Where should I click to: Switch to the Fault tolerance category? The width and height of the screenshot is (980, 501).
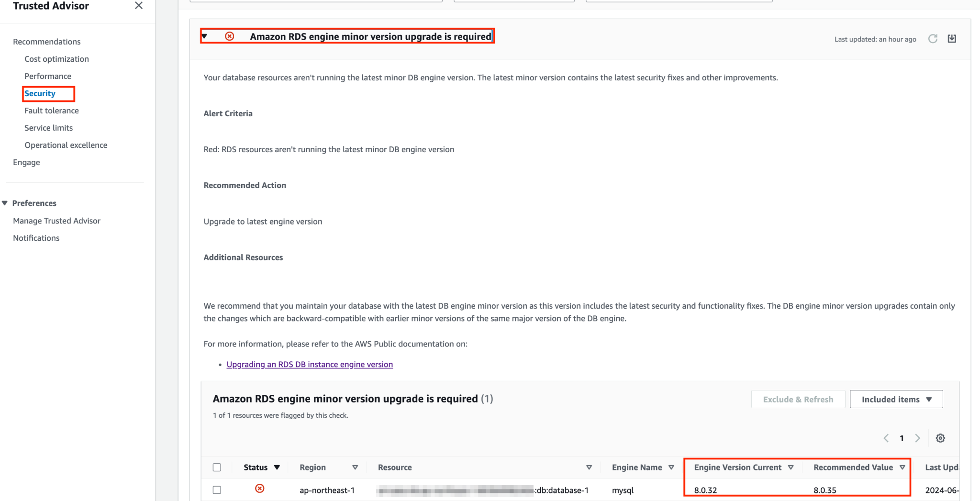[x=51, y=111]
